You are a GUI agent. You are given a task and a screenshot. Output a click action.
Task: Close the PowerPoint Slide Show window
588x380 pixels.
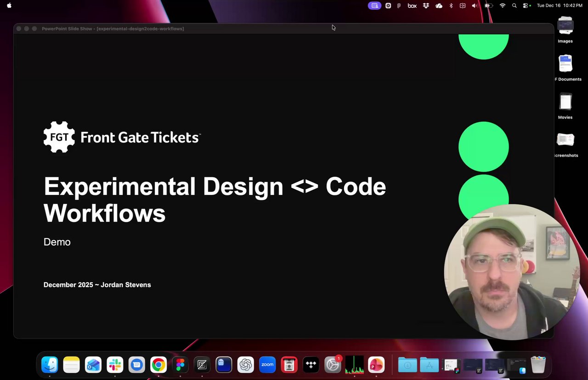pyautogui.click(x=19, y=28)
